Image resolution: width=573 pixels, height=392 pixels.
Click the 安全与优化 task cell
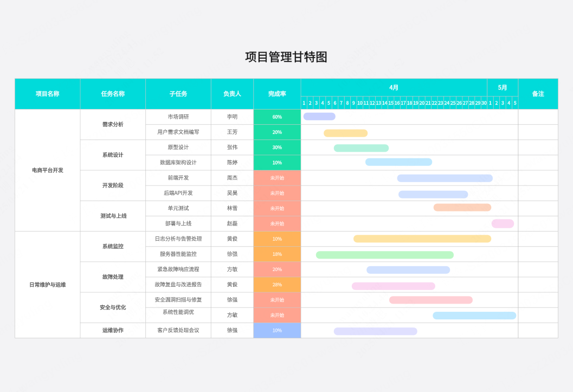coord(113,307)
